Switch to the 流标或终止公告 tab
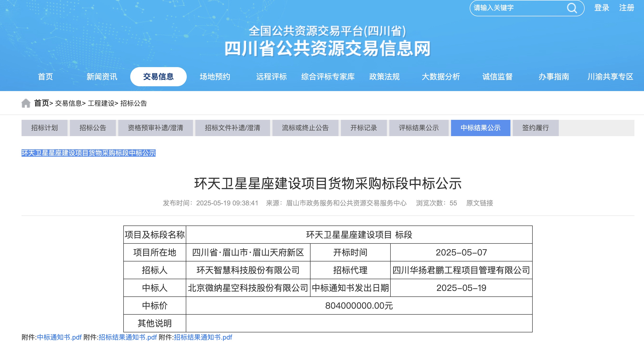Viewport: 644px width, 347px height. coord(305,128)
